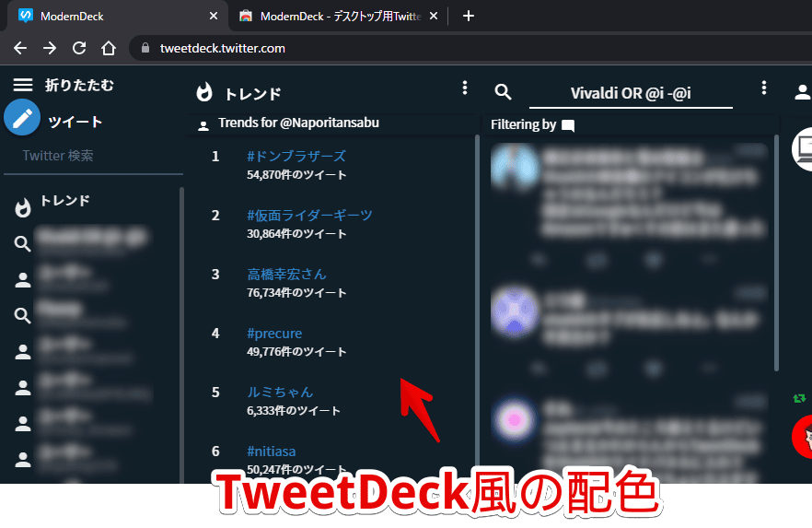Viewport: 812px width, 528px height.
Task: Close the ModernDeck - デスクトップ用 tab
Action: tap(434, 16)
